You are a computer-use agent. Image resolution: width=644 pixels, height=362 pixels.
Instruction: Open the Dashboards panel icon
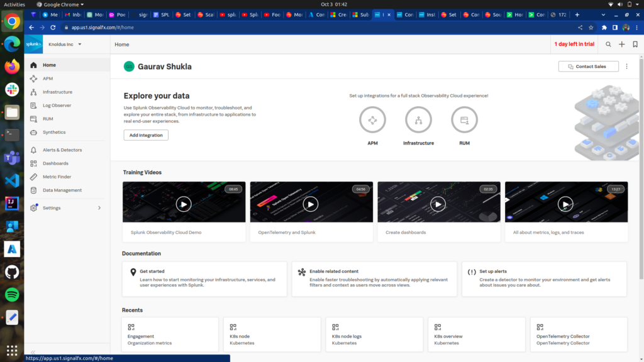coord(35,163)
